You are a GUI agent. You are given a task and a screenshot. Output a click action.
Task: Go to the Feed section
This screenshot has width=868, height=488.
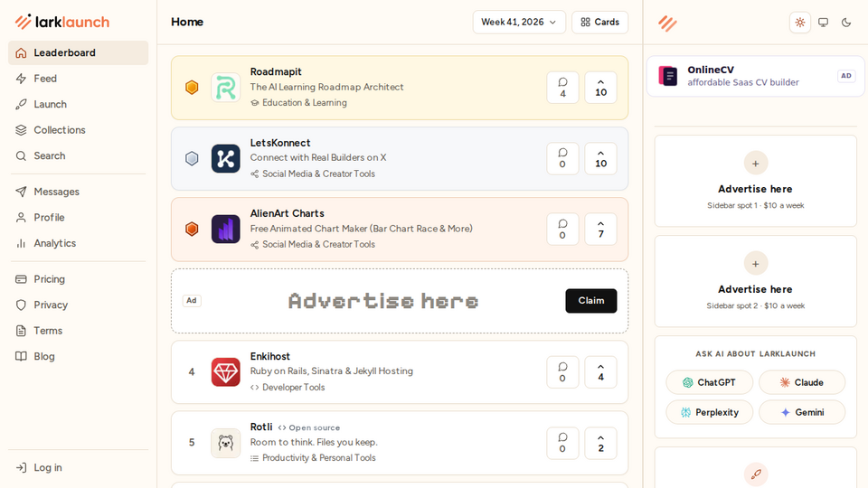coord(78,79)
